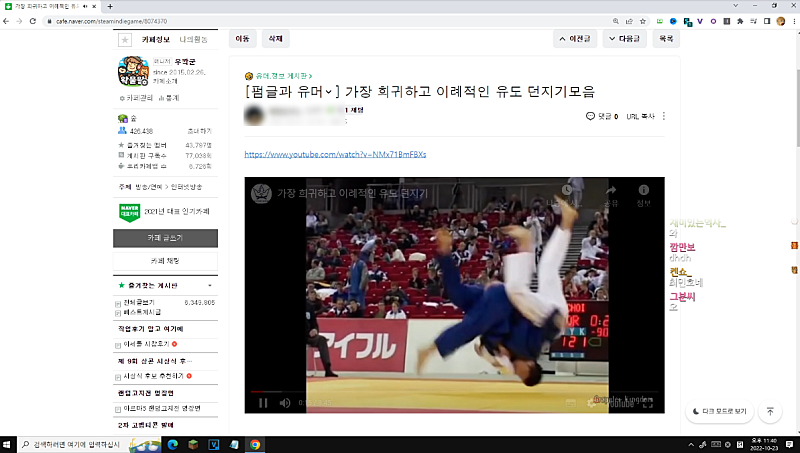
Task: Pause the judo video
Action: [x=263, y=403]
